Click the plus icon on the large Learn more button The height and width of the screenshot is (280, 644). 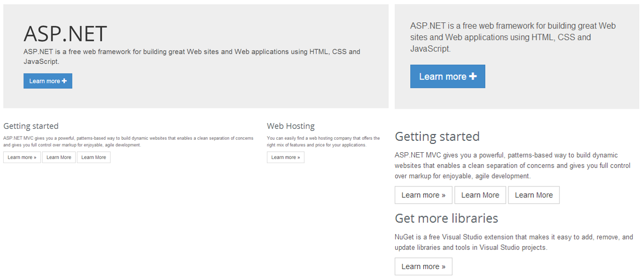(x=473, y=76)
